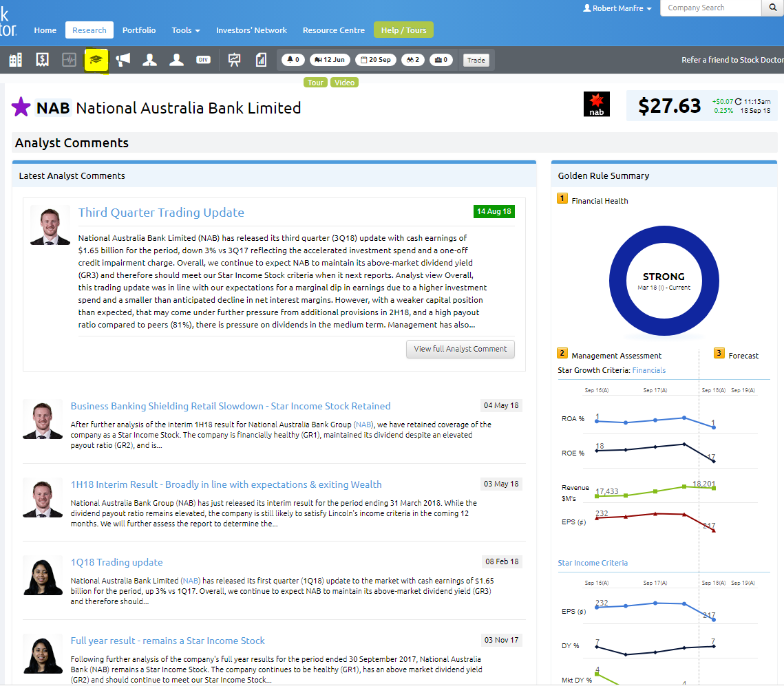Viewport: 784px width, 686px height.
Task: Click analyst photo beside Full year result
Action: (43, 654)
